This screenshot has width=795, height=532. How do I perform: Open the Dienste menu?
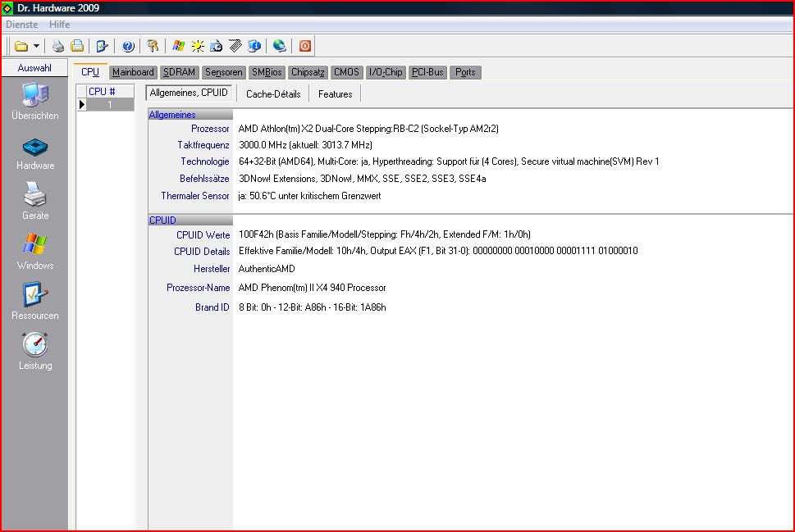[22, 25]
